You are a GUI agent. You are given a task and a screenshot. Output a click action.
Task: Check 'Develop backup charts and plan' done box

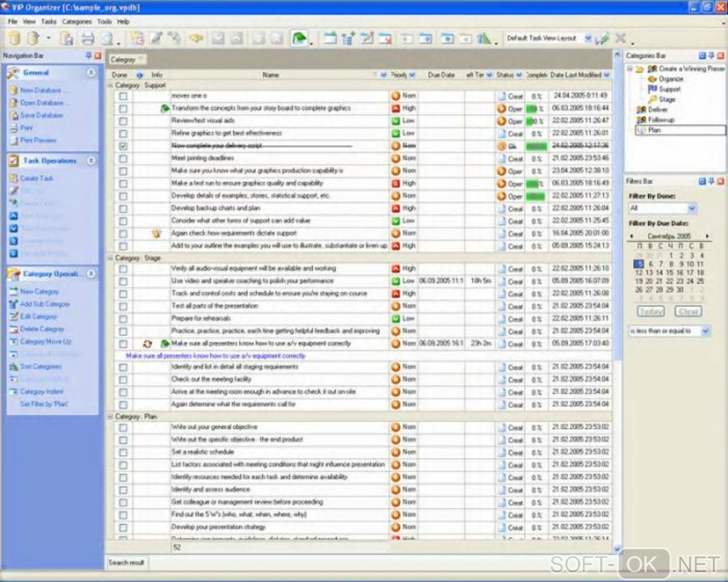123,209
